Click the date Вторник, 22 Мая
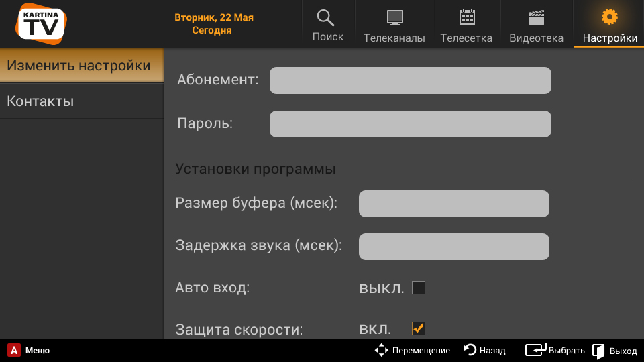 pos(214,17)
